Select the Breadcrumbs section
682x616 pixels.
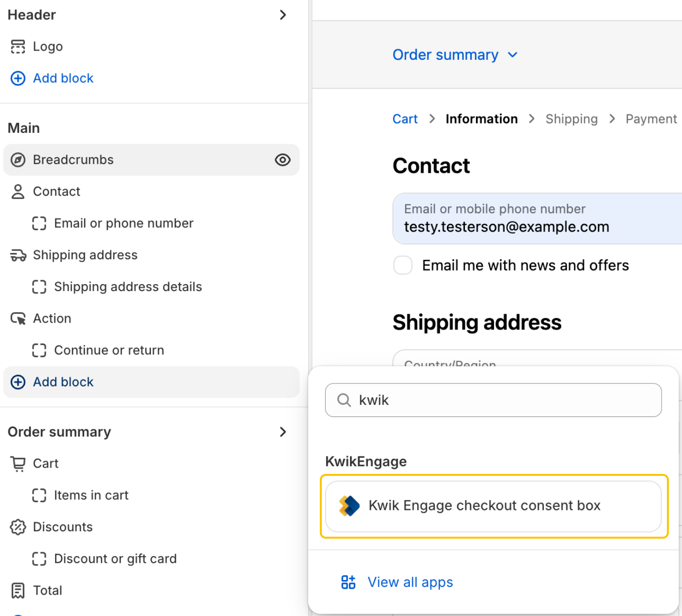[151, 160]
